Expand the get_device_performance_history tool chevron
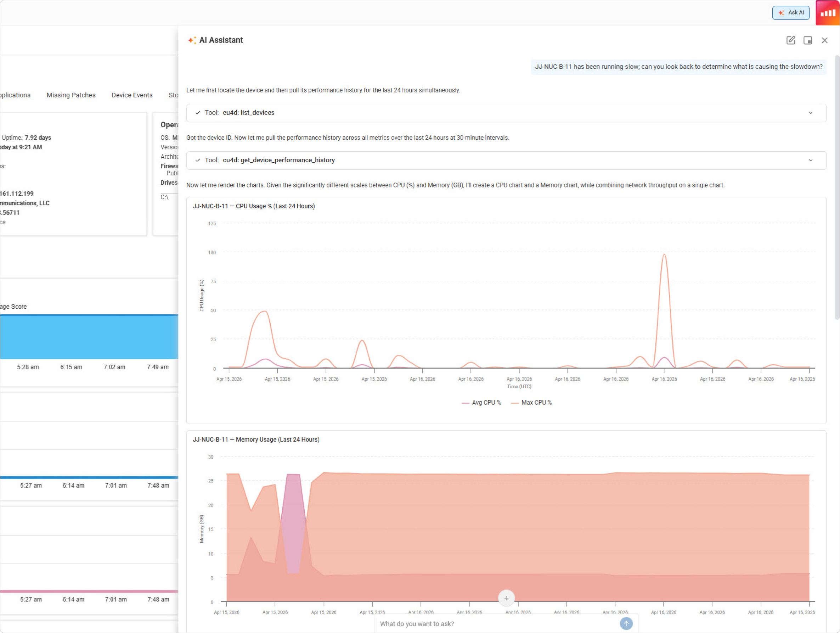The image size is (840, 633). coord(810,160)
